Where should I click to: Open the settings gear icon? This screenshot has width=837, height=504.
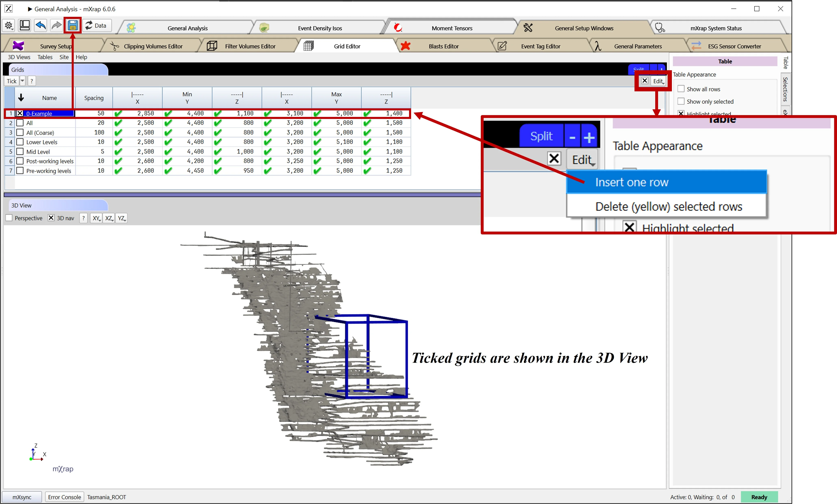pyautogui.click(x=9, y=25)
